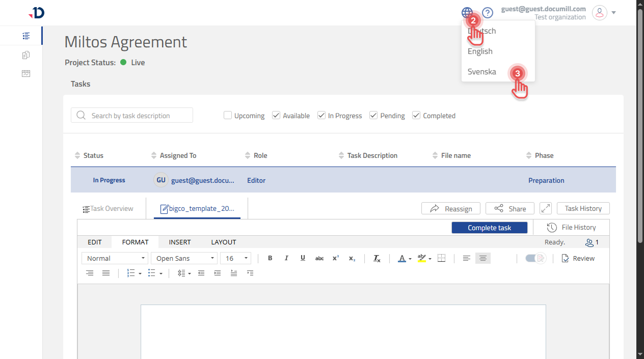Uncheck the Completed tasks filter
The height and width of the screenshot is (359, 644).
416,115
